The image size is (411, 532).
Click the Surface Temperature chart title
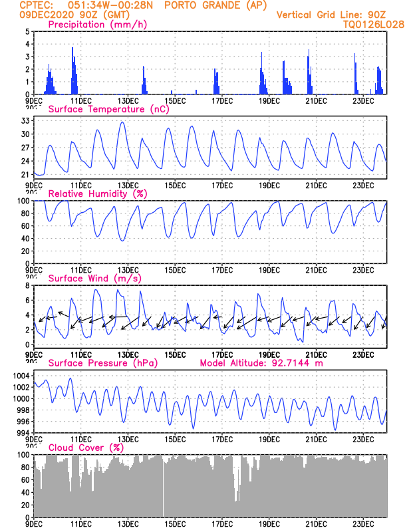[108, 109]
